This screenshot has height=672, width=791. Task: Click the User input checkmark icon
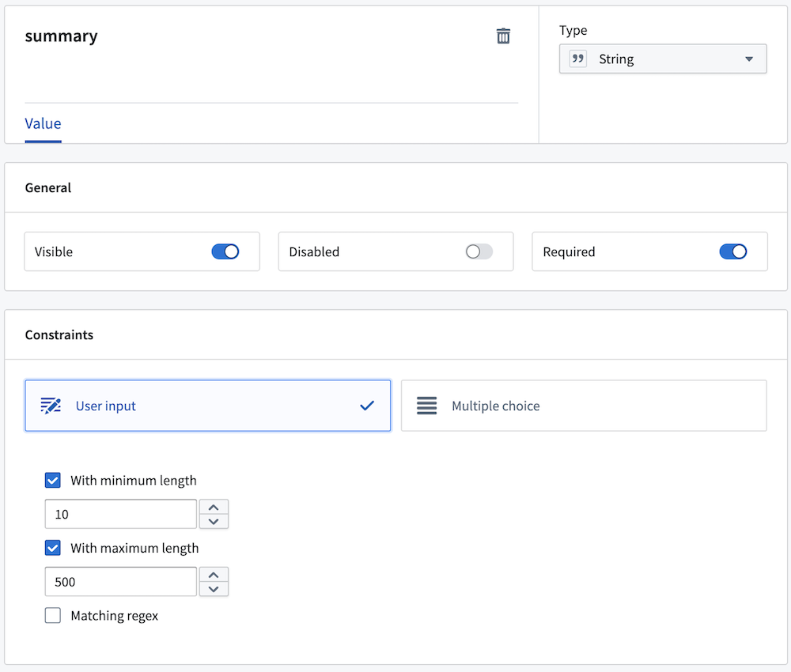[367, 406]
